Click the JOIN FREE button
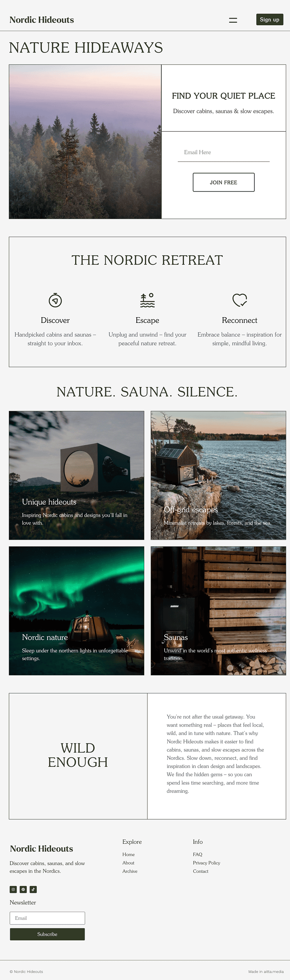This screenshot has width=290, height=980. (x=224, y=182)
